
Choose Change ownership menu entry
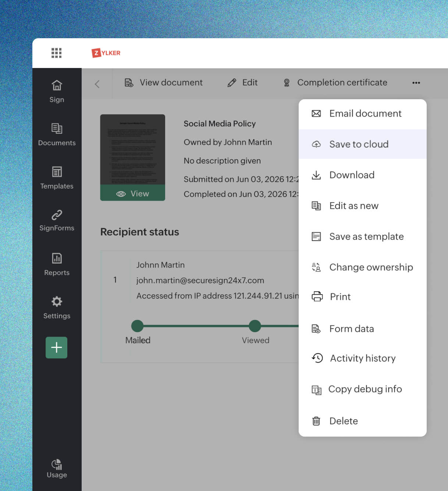coord(363,267)
